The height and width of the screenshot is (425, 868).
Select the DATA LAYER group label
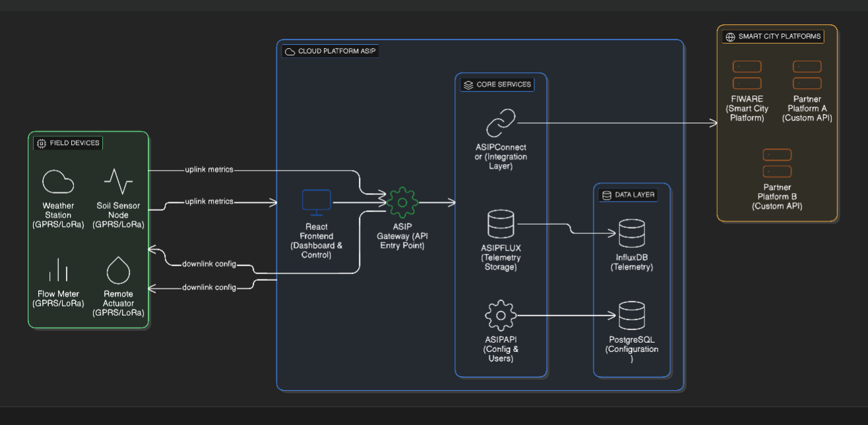pos(635,195)
